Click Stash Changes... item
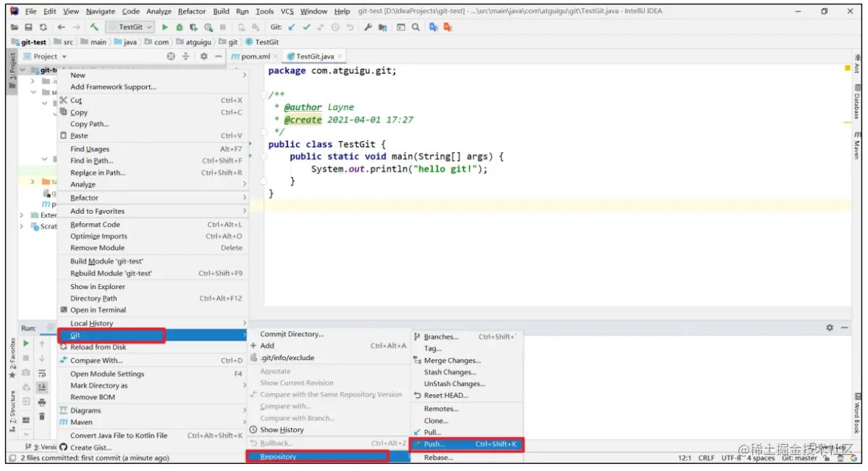The height and width of the screenshot is (471, 868). [467, 372]
